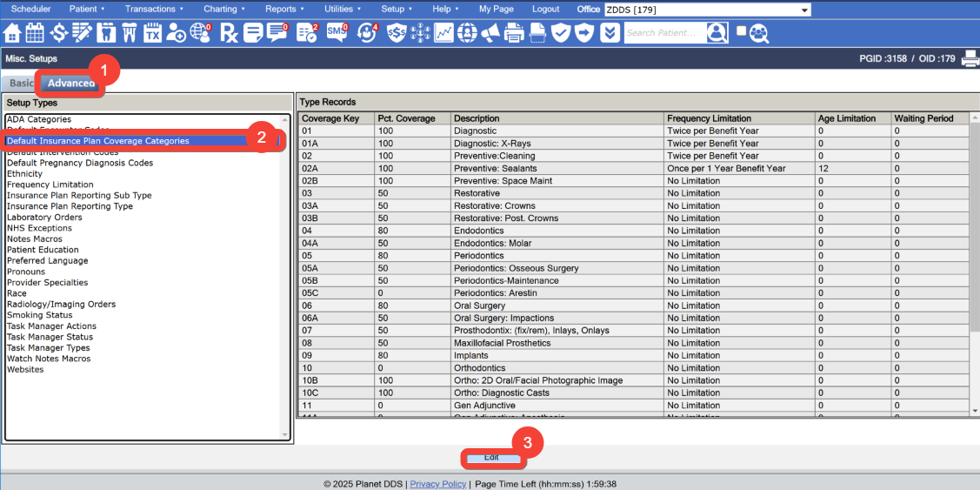Open the line chart analytics icon
Image resolution: width=980 pixels, height=490 pixels.
coord(444,32)
